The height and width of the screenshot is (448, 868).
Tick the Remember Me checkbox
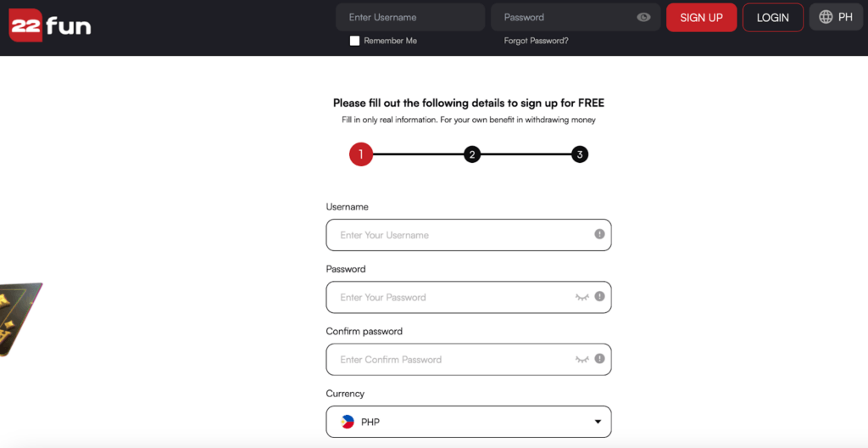coord(355,41)
